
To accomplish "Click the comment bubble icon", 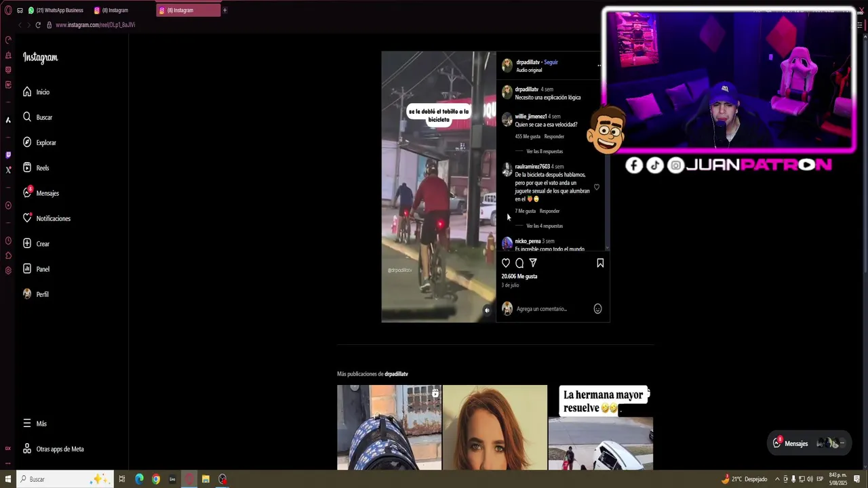I will (519, 263).
